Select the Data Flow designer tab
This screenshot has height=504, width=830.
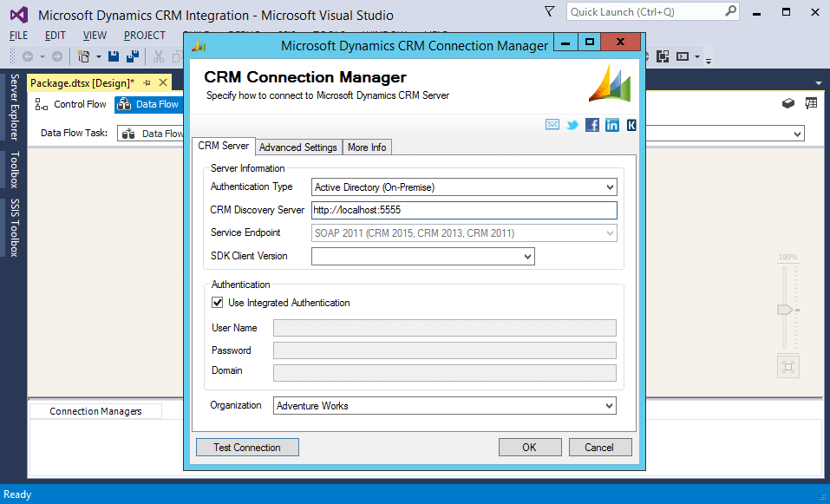[x=148, y=104]
